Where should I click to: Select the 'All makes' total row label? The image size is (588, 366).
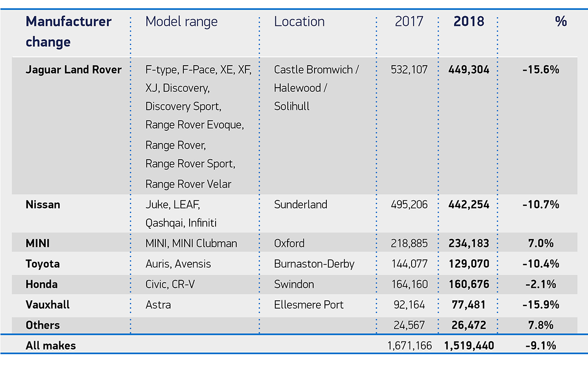click(x=51, y=346)
